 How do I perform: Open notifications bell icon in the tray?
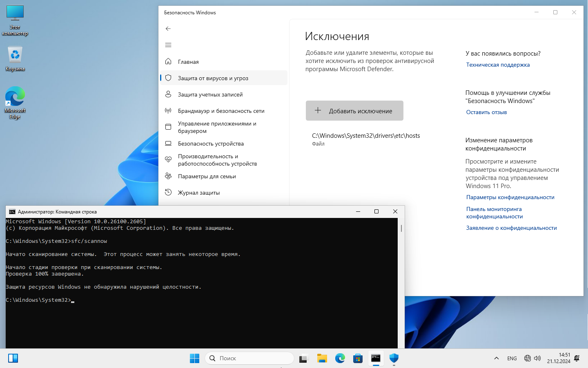coord(577,358)
